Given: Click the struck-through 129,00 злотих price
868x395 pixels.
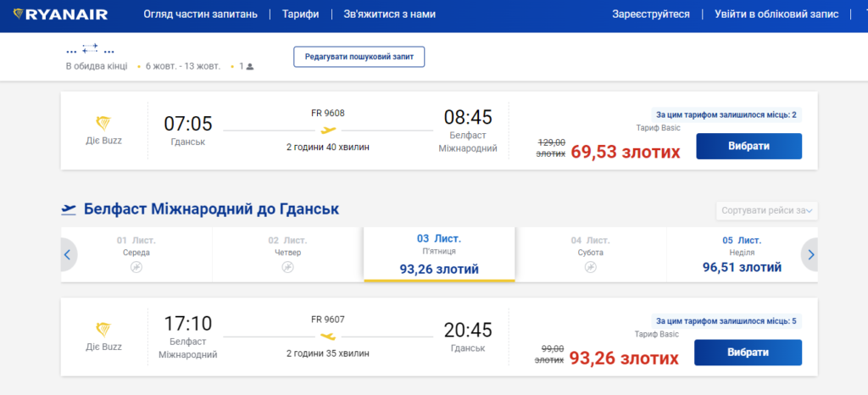Looking at the screenshot, I should [x=551, y=147].
